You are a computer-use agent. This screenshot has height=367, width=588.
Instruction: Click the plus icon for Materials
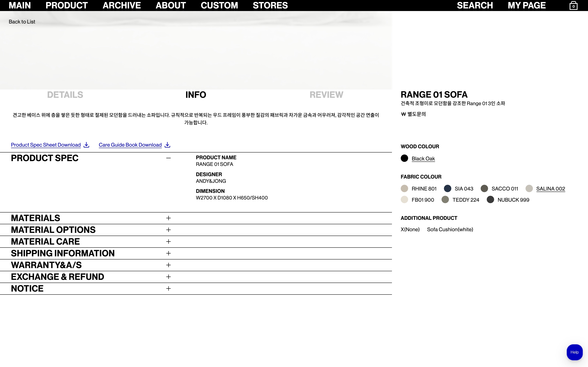pyautogui.click(x=168, y=218)
